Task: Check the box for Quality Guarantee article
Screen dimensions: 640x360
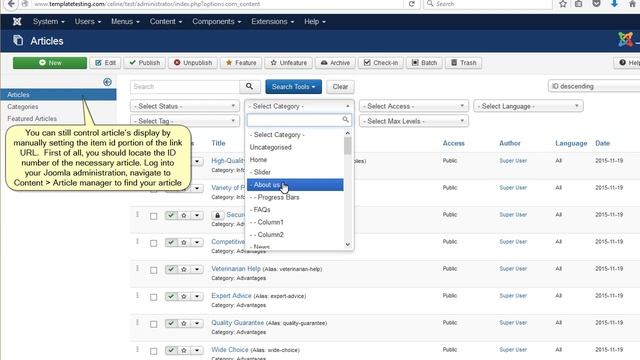Action: [x=153, y=324]
